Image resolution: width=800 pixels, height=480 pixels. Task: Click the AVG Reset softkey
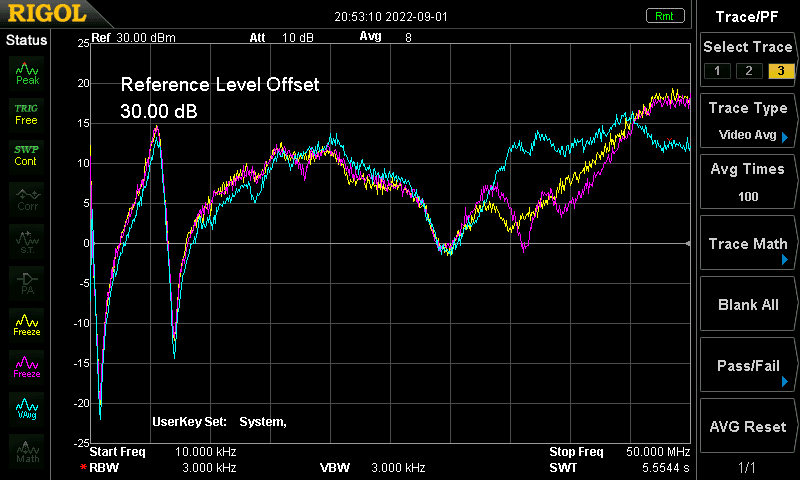point(747,426)
